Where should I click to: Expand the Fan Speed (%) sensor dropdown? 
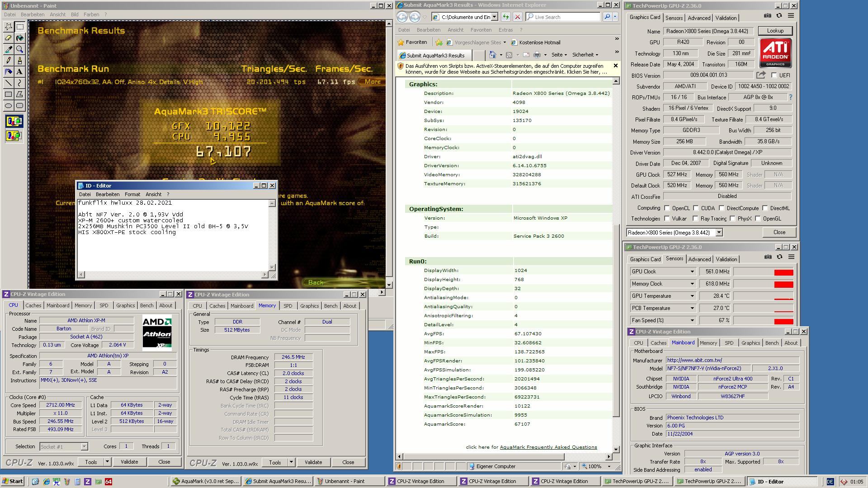click(x=692, y=320)
